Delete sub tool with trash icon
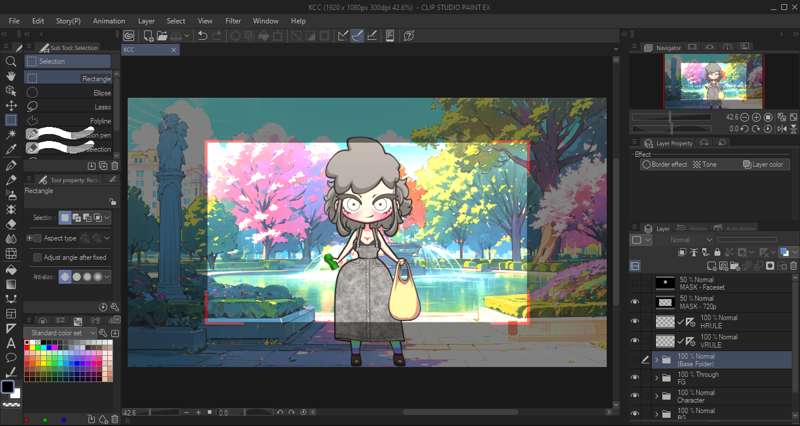 [115, 166]
